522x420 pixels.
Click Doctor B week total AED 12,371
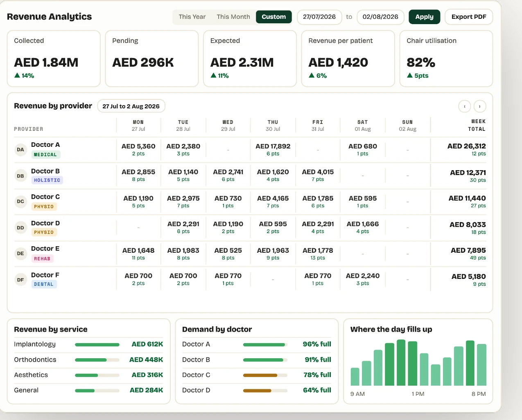click(468, 176)
